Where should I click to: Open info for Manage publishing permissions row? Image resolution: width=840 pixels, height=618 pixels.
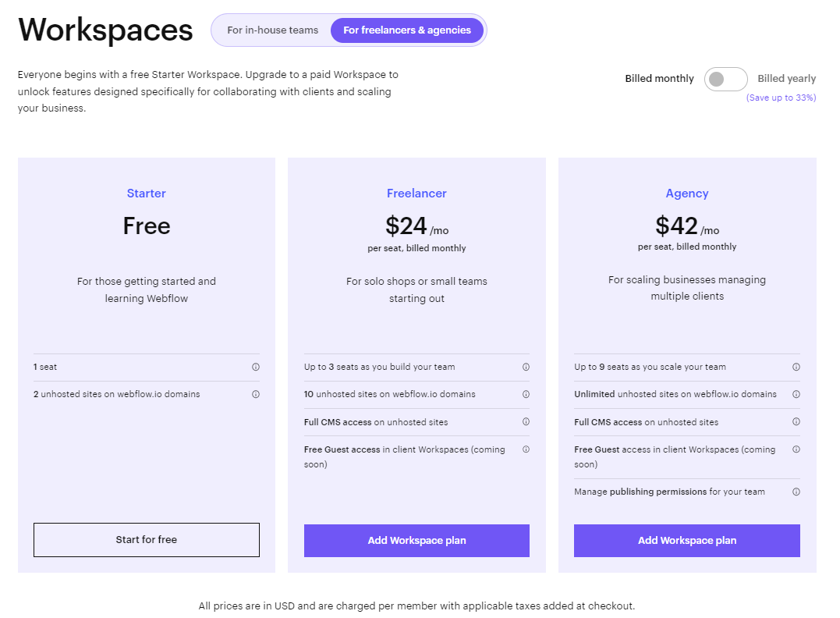point(796,492)
